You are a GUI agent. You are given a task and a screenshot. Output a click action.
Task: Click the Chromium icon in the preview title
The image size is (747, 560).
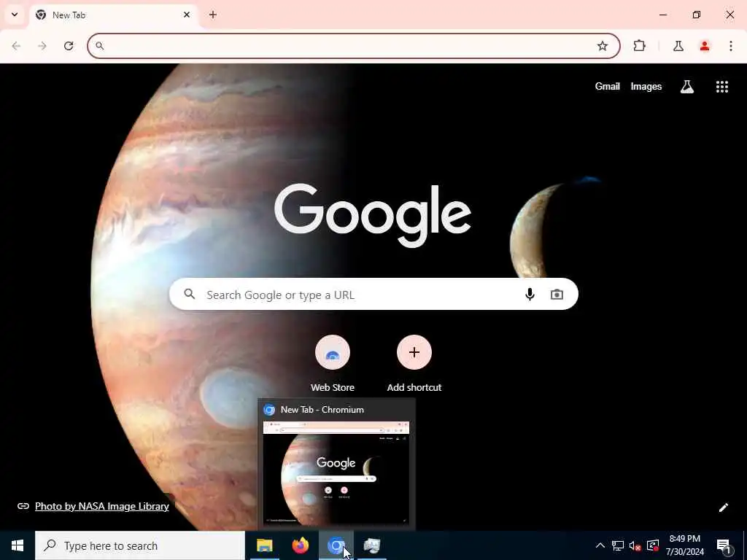tap(269, 410)
